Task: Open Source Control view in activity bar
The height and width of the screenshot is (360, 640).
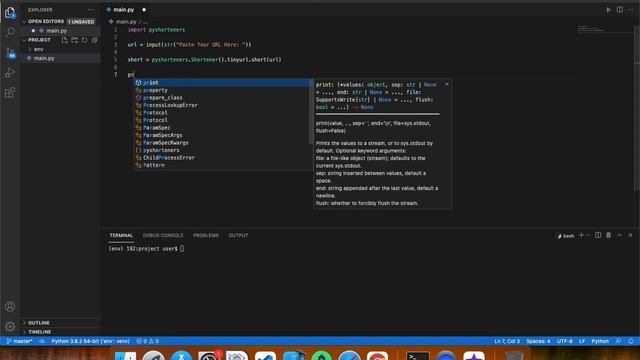Action: tap(10, 53)
